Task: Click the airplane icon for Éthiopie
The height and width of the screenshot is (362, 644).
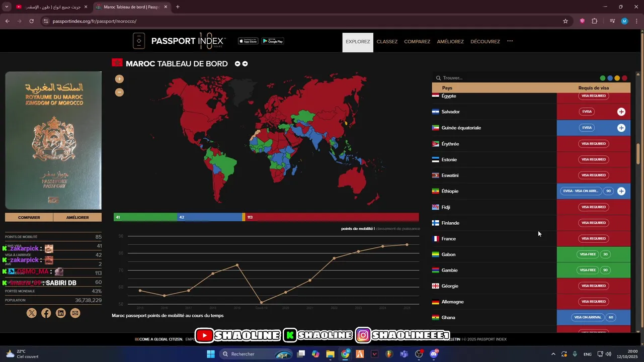Action: 621,191
